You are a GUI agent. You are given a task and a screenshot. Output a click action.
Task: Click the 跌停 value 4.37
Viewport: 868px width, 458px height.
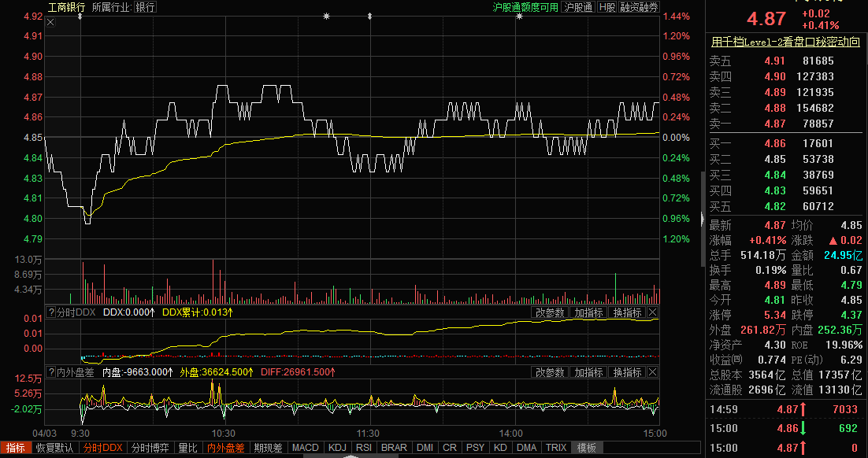851,315
